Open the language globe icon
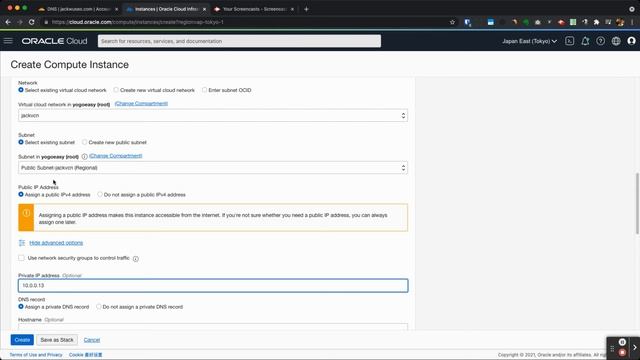Viewport: 640px width, 360px height. pos(616,41)
